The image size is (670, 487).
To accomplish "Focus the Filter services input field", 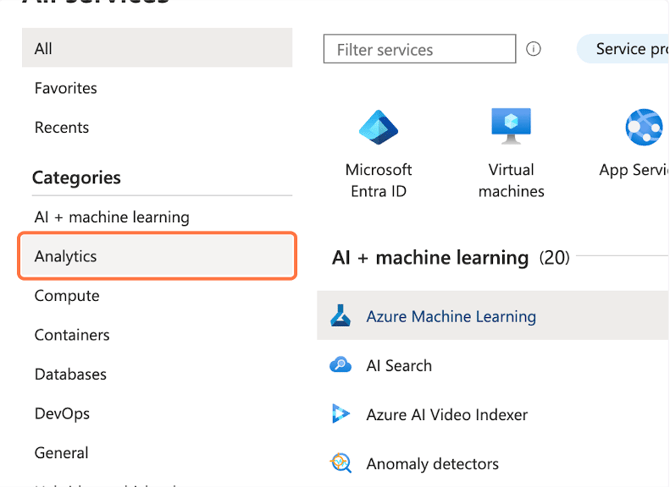I will 419,49.
